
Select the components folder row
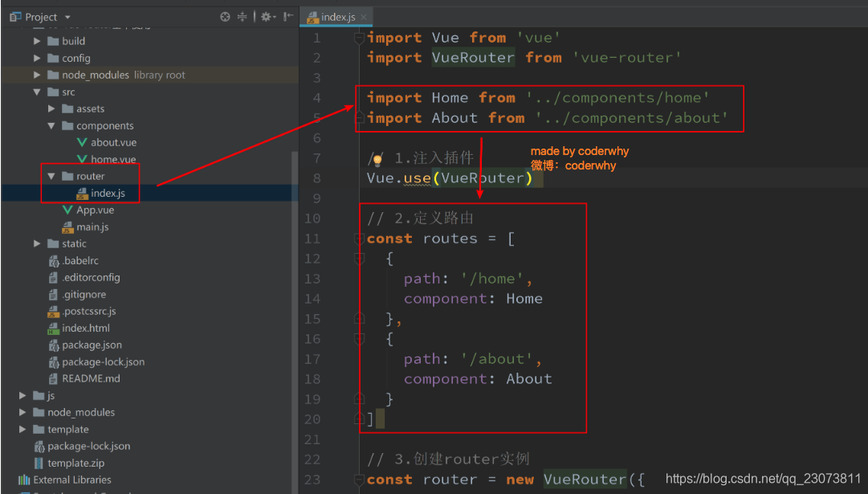coord(149,126)
